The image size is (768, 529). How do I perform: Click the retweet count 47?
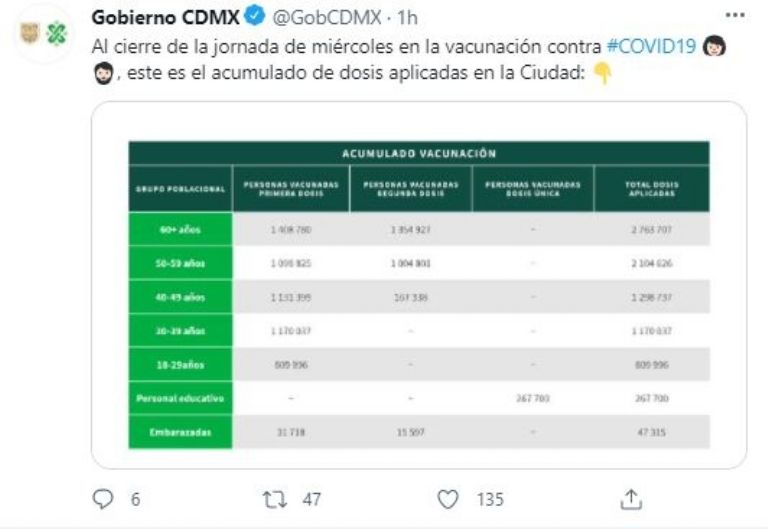point(312,500)
